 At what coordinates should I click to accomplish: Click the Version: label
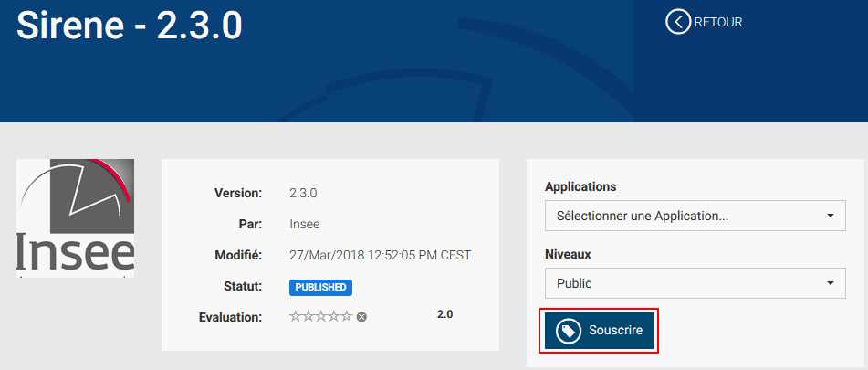238,194
